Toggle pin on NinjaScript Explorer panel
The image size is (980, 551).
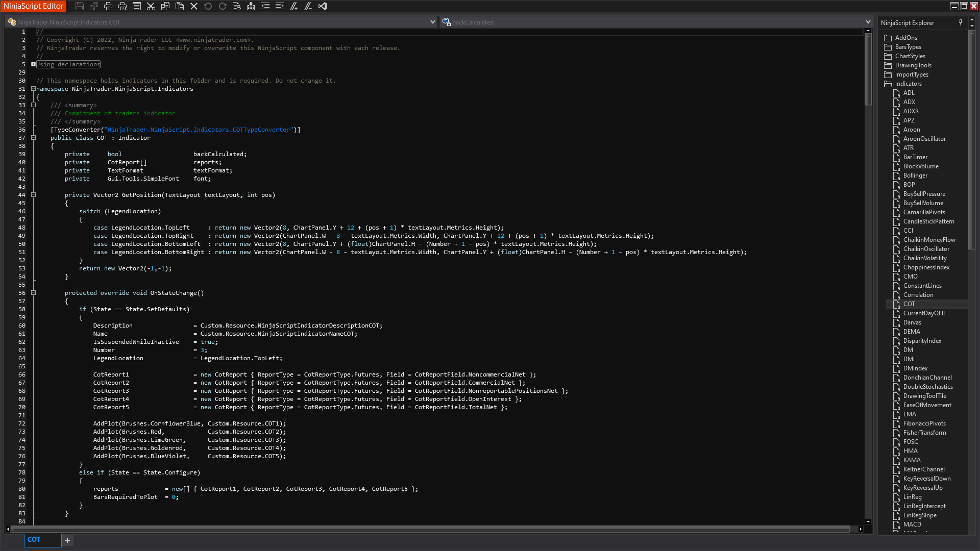point(961,22)
